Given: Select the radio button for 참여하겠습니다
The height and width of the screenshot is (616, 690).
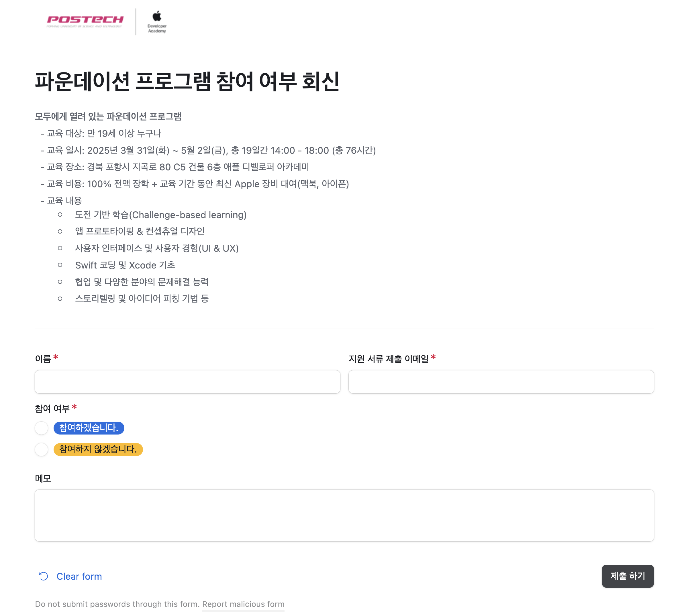Looking at the screenshot, I should 41,428.
